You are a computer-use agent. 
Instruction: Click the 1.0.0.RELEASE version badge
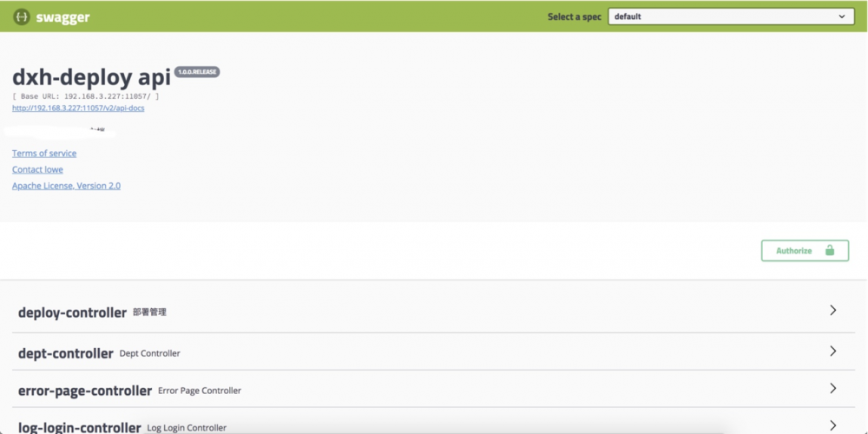[x=197, y=72]
